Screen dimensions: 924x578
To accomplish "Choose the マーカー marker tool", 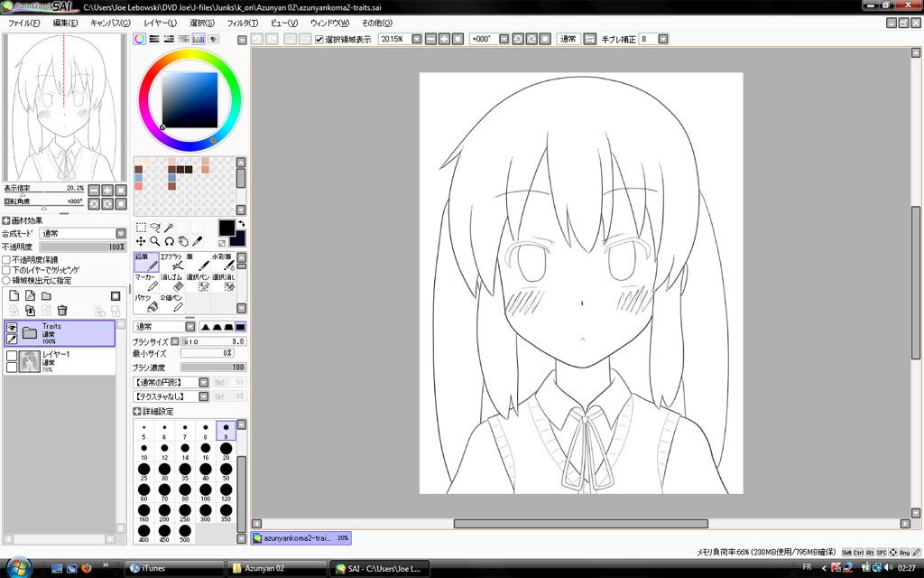I will point(146,283).
